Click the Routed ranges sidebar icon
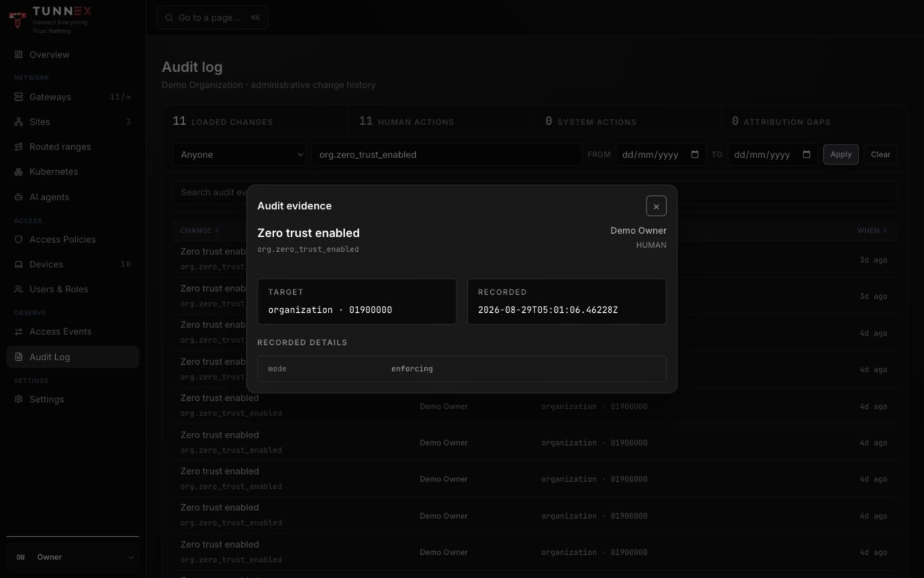The height and width of the screenshot is (578, 924). [x=19, y=146]
